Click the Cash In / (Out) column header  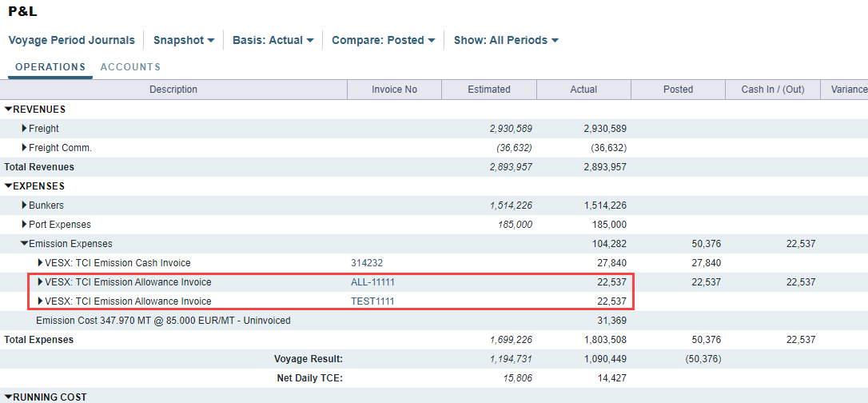tap(772, 90)
